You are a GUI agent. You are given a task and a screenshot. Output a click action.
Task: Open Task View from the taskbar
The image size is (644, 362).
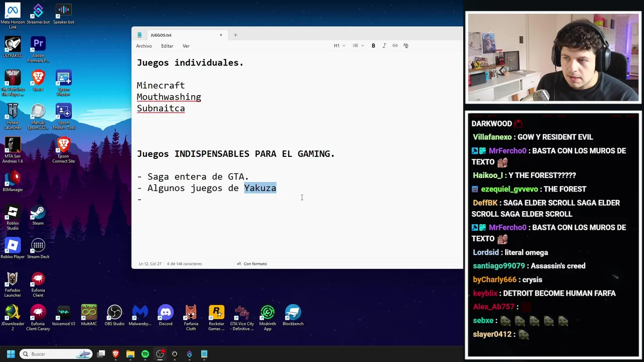point(101,354)
